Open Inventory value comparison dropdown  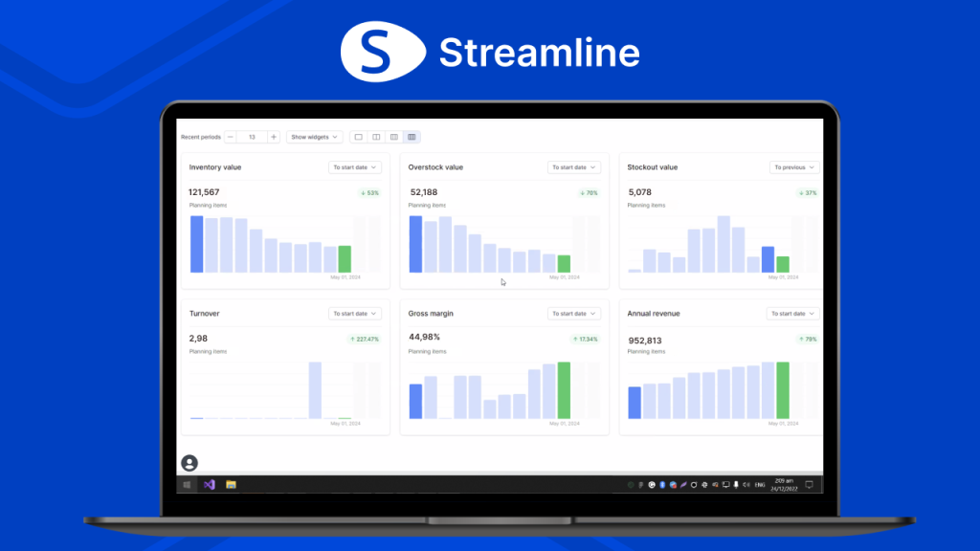click(x=355, y=167)
